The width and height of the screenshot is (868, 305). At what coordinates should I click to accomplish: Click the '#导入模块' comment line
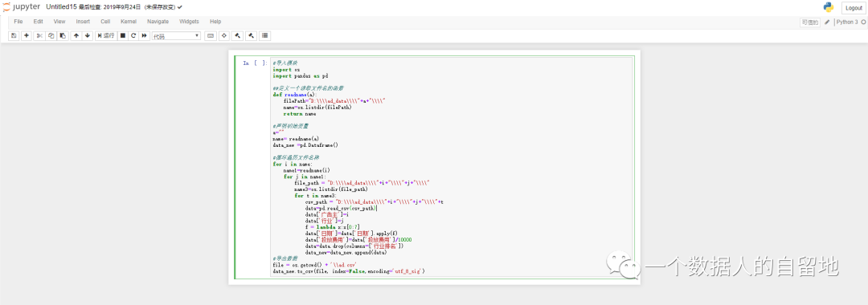(285, 63)
